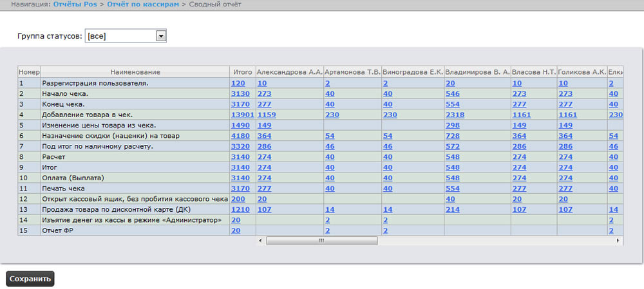The image size is (644, 289).
Task: Click total 3130 for Начало чека
Action: (x=240, y=93)
